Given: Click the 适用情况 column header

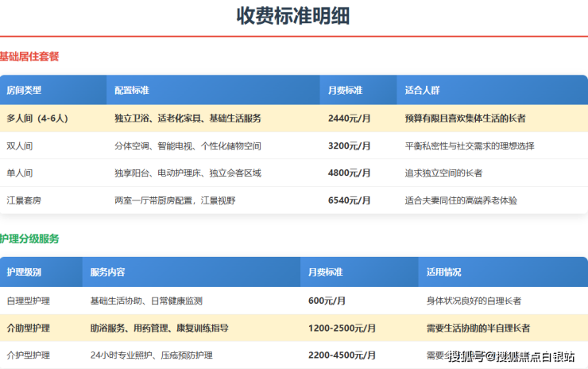Looking at the screenshot, I should (x=443, y=272).
